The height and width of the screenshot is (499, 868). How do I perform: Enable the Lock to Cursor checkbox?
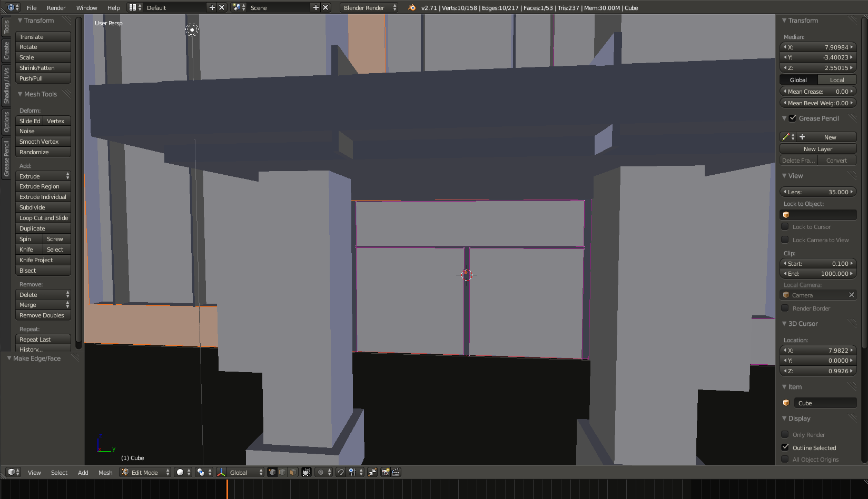tap(785, 227)
